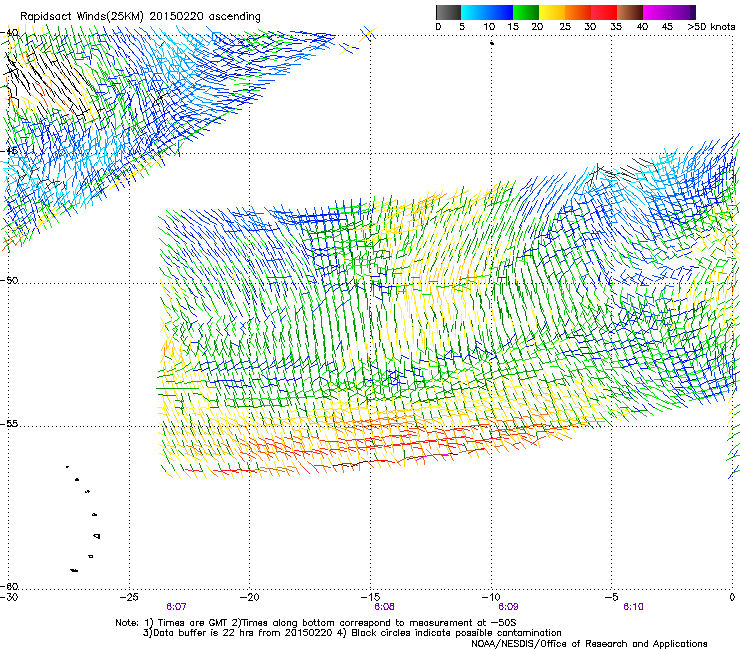Click the brown 35-40 knots legend swatch
This screenshot has width=740, height=650.
click(x=630, y=12)
